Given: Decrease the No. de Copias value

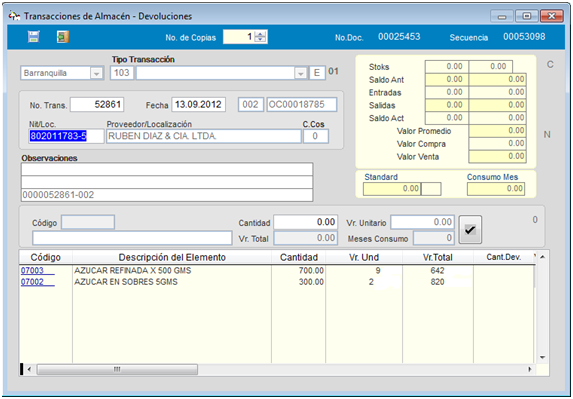Looking at the screenshot, I should click(x=260, y=39).
